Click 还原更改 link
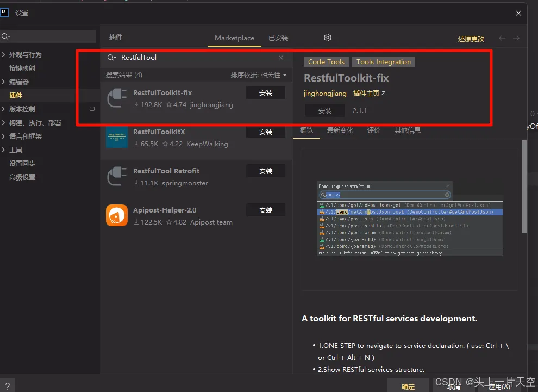538x392 pixels. pyautogui.click(x=471, y=39)
